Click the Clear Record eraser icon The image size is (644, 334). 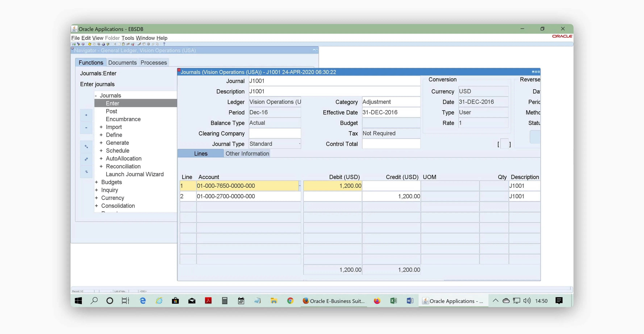(128, 44)
